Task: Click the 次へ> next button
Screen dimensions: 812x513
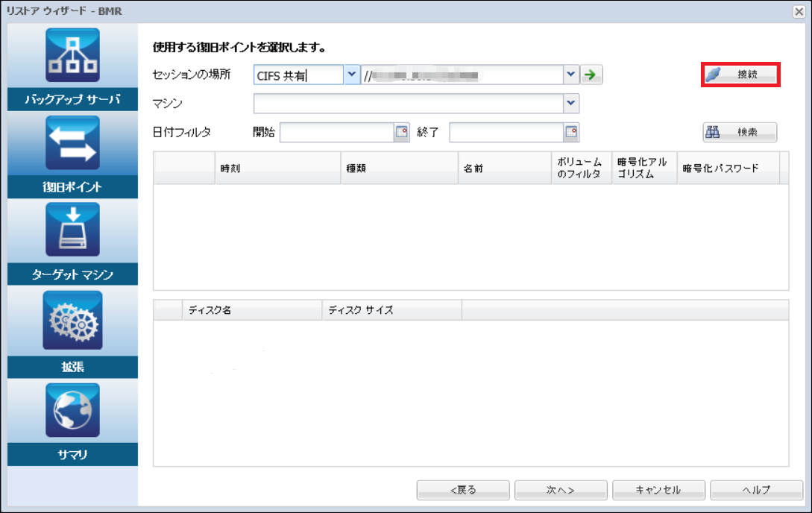Action: [560, 490]
